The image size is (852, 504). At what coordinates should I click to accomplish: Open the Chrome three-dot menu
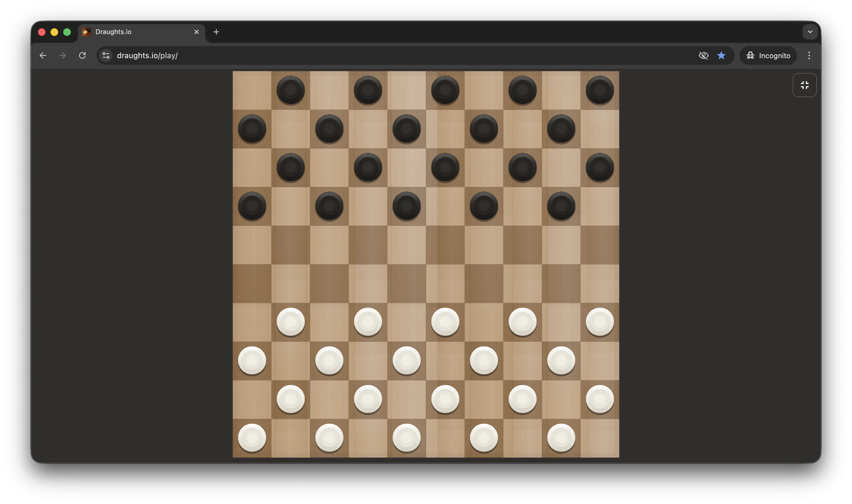(809, 55)
